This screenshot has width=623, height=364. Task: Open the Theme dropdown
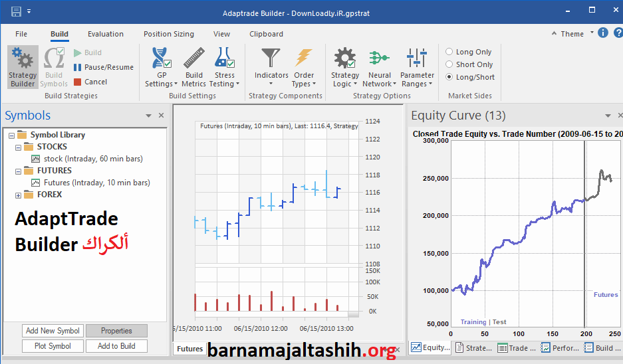(x=592, y=33)
